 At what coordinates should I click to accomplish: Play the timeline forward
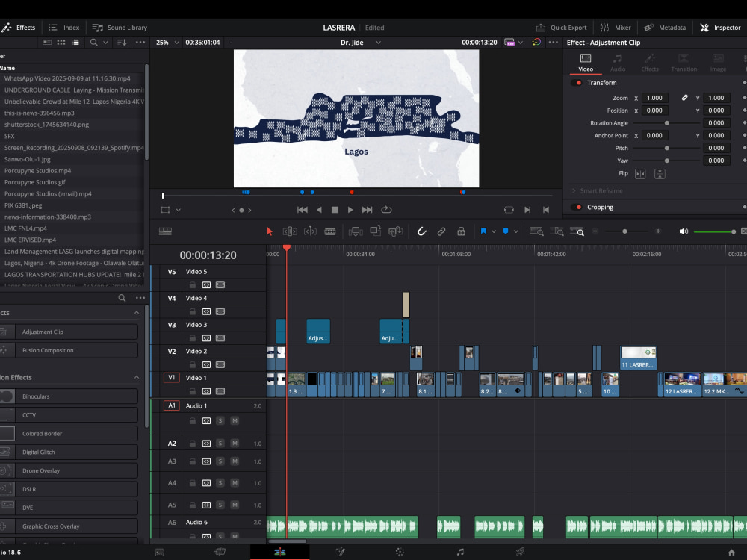coord(350,210)
